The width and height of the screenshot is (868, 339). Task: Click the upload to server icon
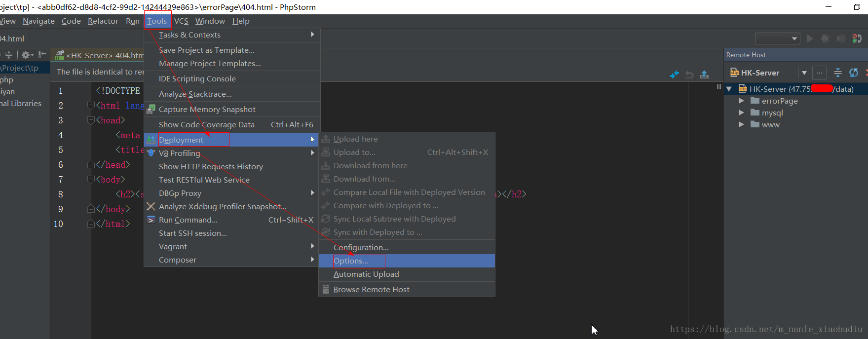click(x=704, y=75)
